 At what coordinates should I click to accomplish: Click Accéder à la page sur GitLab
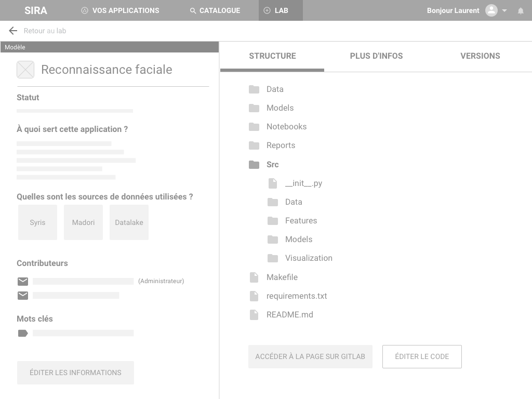pyautogui.click(x=310, y=356)
